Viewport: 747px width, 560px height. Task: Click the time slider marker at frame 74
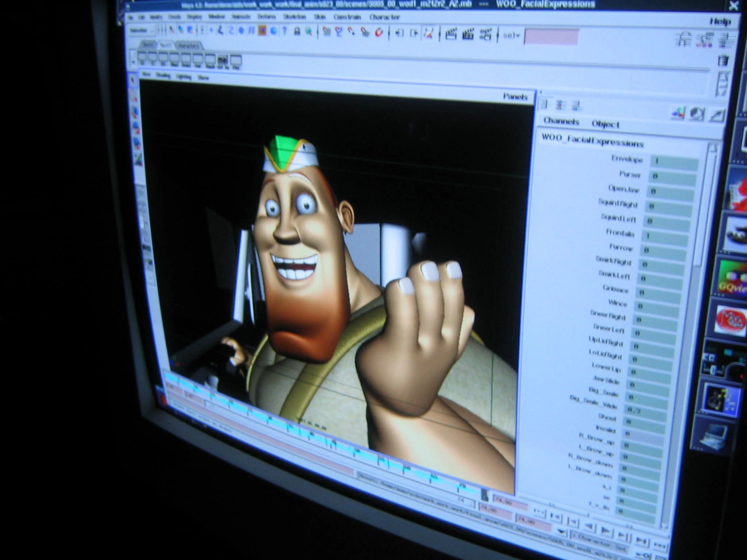[x=484, y=494]
